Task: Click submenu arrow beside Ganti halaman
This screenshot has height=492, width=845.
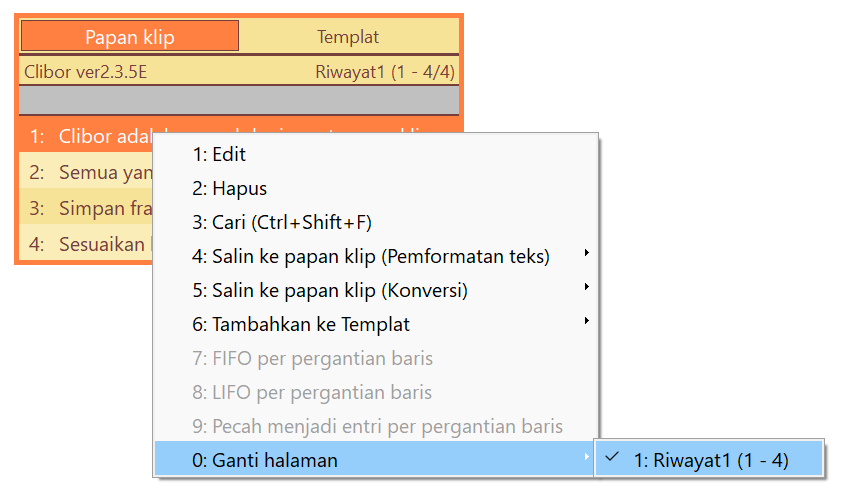Action: click(x=586, y=456)
